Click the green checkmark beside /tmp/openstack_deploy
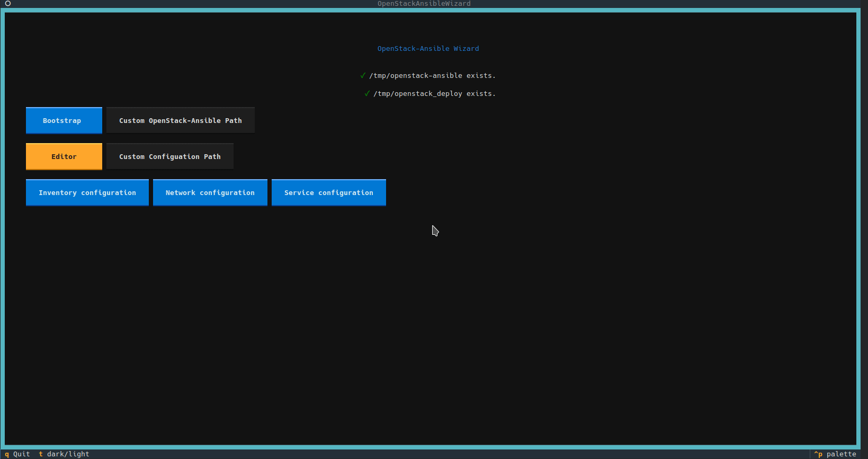868x459 pixels. (367, 94)
